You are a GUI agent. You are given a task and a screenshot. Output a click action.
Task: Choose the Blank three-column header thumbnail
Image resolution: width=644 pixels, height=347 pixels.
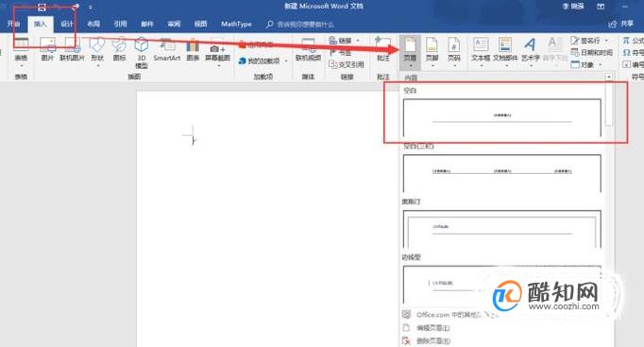click(502, 173)
